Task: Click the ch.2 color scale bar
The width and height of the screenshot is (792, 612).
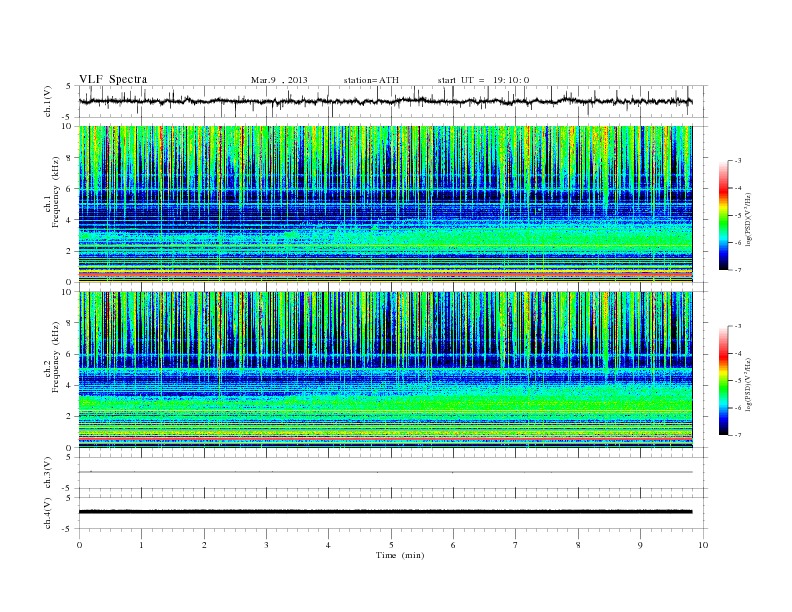Action: 723,381
